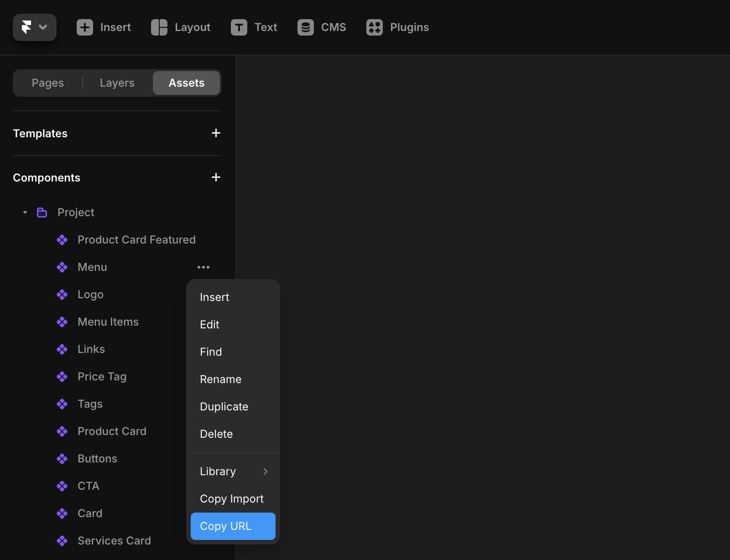Click the Insert plus icon in toolbar

click(x=85, y=27)
